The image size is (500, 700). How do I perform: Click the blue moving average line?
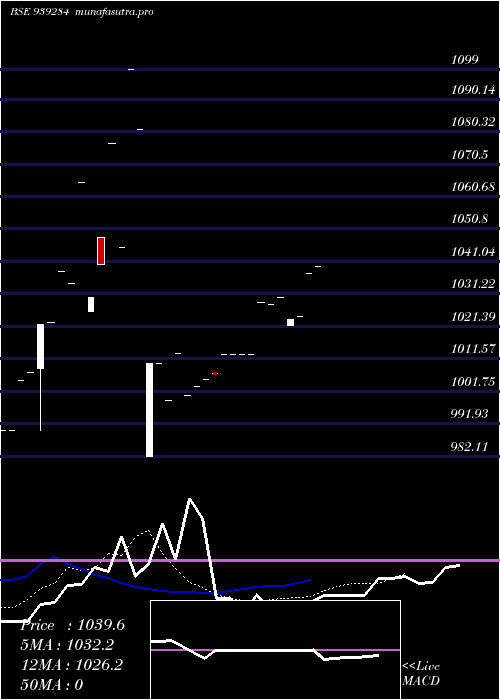155,590
